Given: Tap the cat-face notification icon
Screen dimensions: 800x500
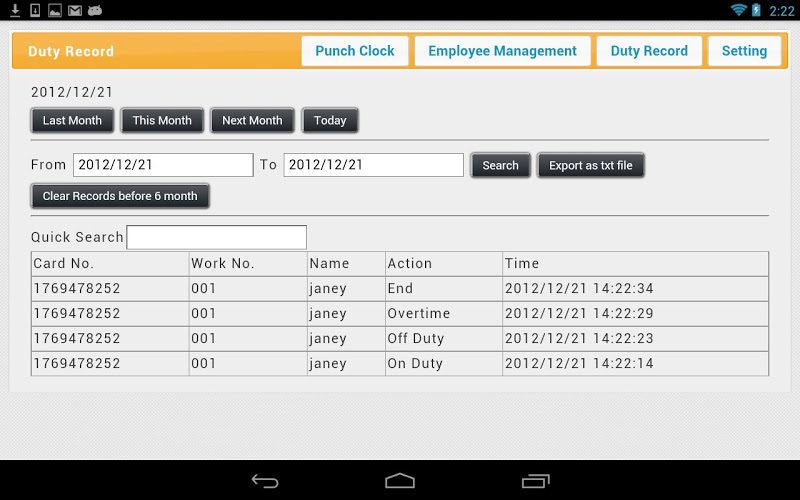Looking at the screenshot, I should [x=95, y=10].
